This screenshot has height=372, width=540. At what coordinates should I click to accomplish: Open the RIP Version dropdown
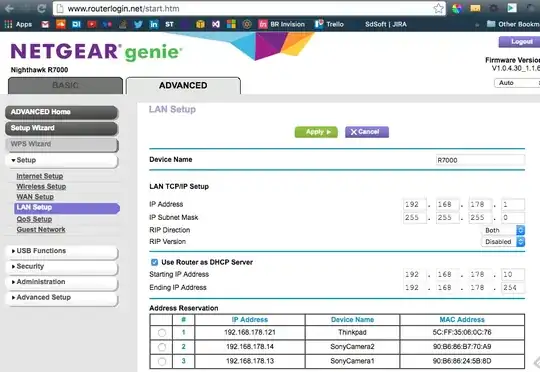(503, 242)
